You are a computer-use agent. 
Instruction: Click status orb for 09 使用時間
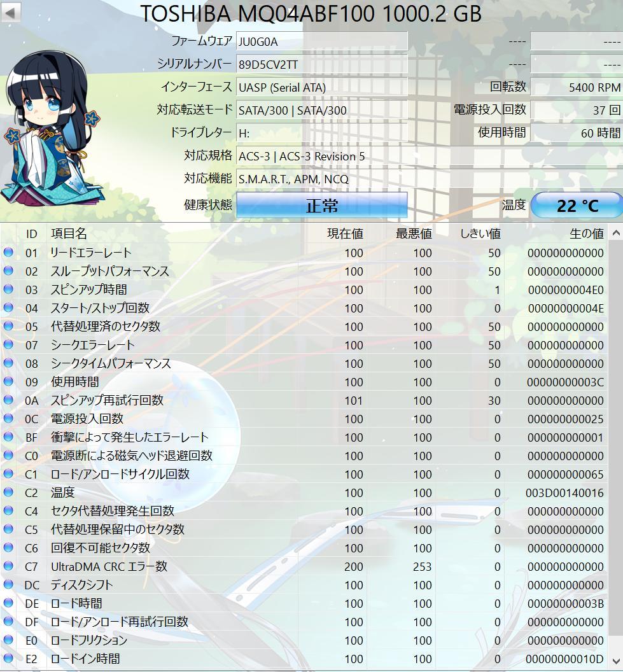pyautogui.click(x=8, y=381)
